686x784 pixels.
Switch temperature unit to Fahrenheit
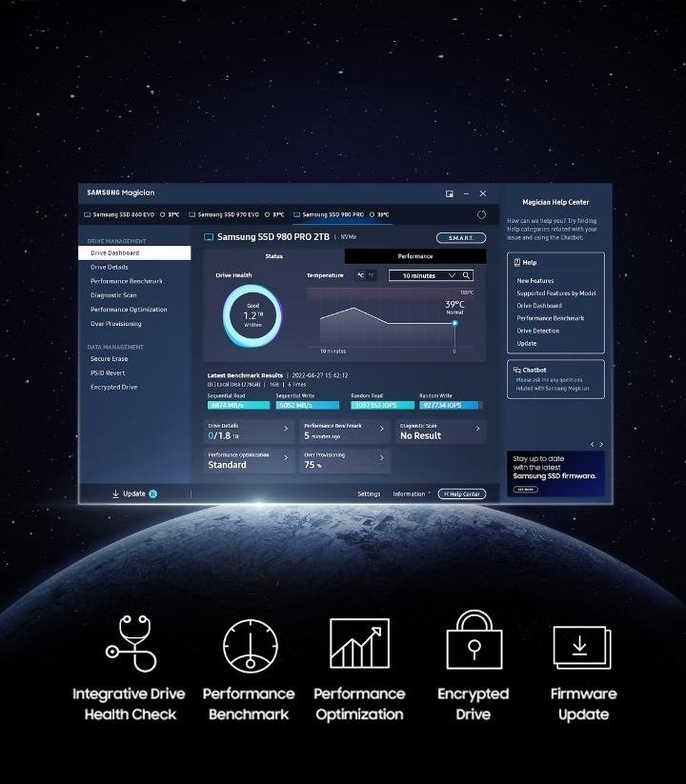click(x=372, y=275)
